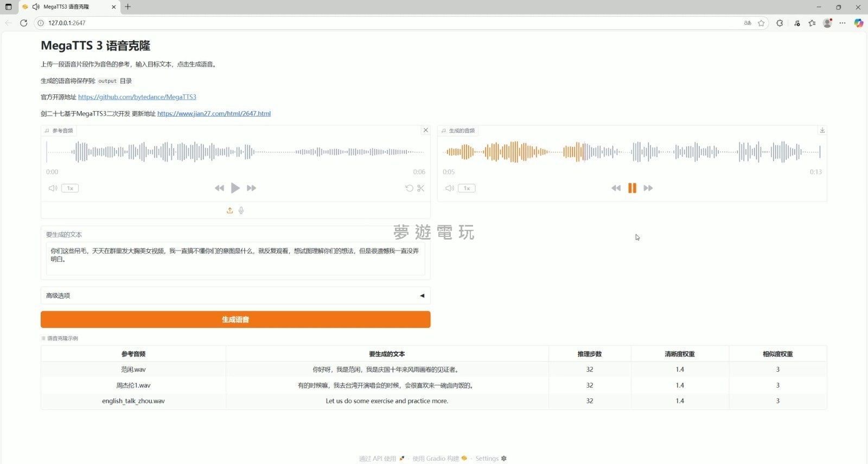Select the MegaTTS3 语音克隆 browser tab

pyautogui.click(x=68, y=7)
